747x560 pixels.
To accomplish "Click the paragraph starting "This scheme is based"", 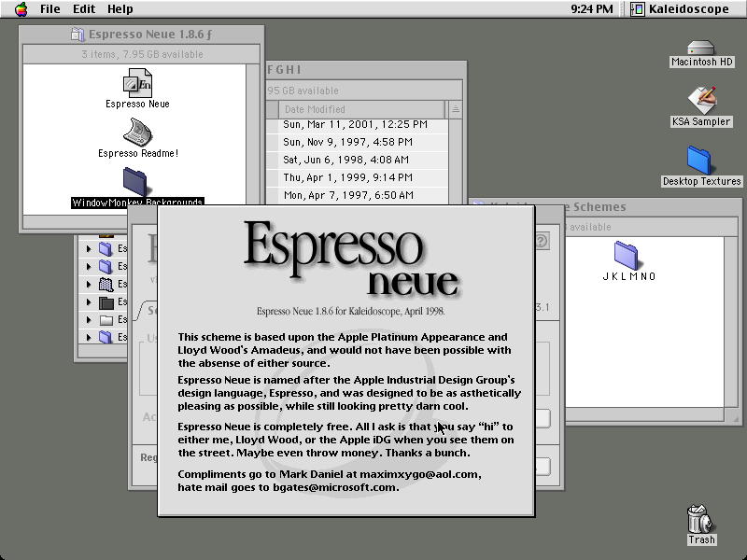I will [x=345, y=350].
